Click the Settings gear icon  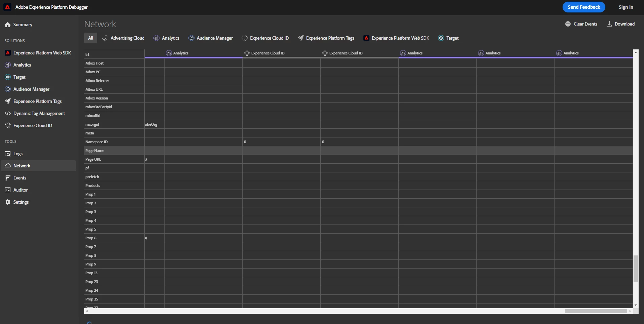tap(8, 202)
